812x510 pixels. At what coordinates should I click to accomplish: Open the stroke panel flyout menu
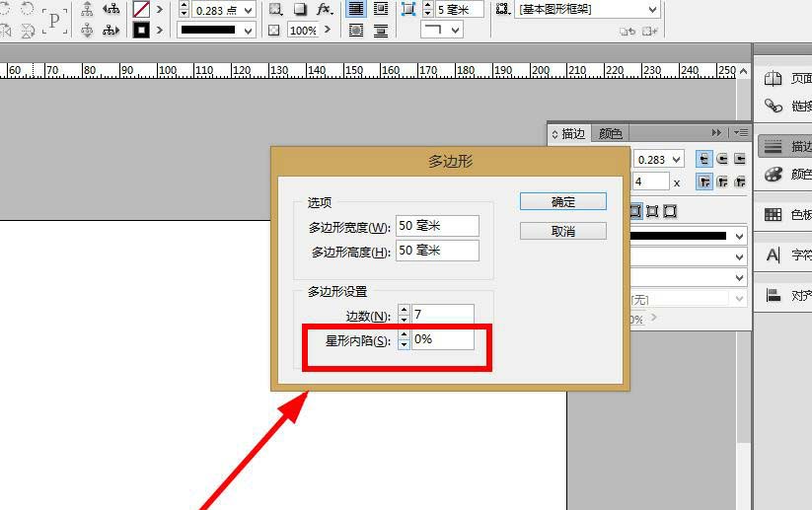tap(741, 133)
